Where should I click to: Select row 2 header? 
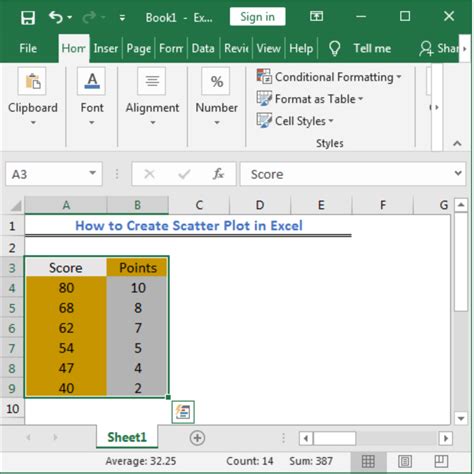(x=12, y=248)
